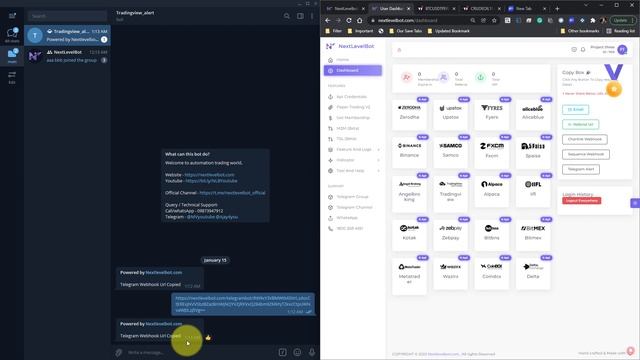640x360 pixels.
Task: Copy Sequence Webhook button
Action: 586,154
